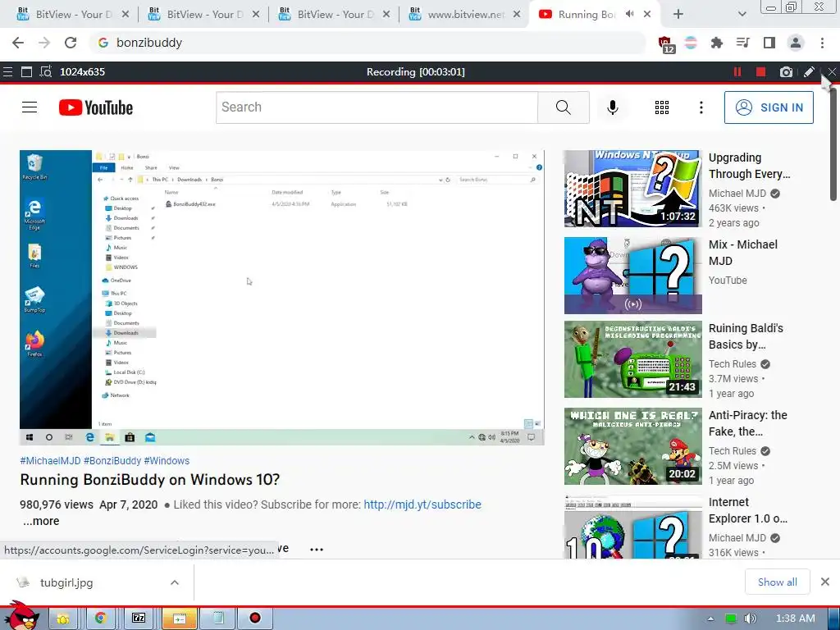The height and width of the screenshot is (630, 840).
Task: Select the recorder full-screen capture icon
Action: point(26,72)
